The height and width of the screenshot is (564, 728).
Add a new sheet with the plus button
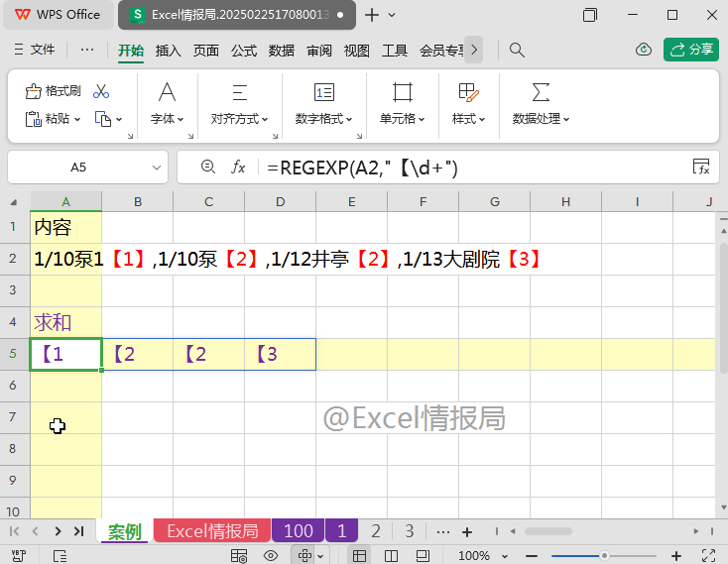[467, 531]
